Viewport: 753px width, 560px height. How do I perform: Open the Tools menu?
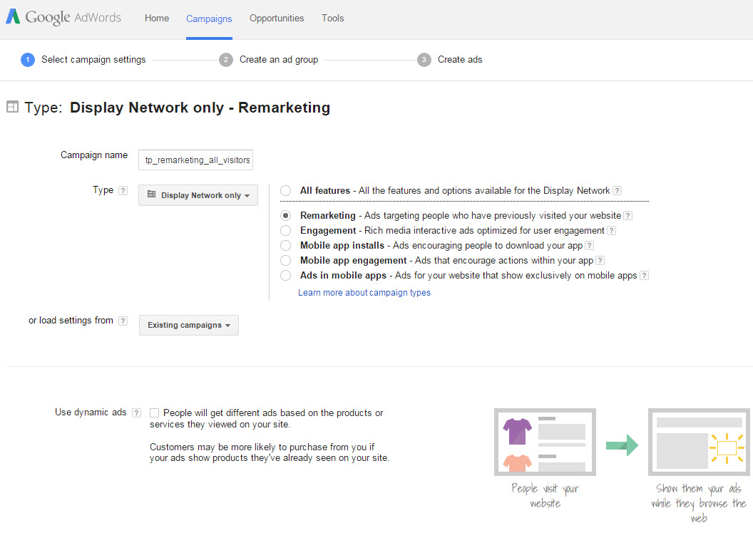tap(332, 18)
